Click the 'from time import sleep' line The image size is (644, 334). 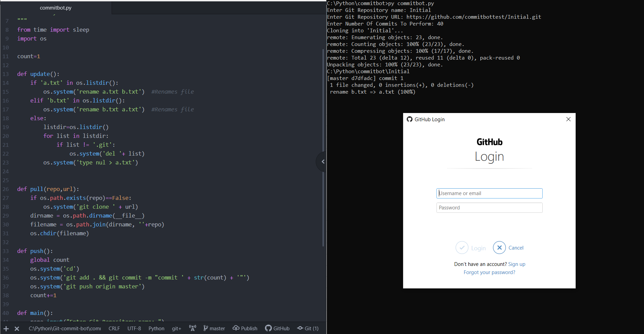coord(53,30)
